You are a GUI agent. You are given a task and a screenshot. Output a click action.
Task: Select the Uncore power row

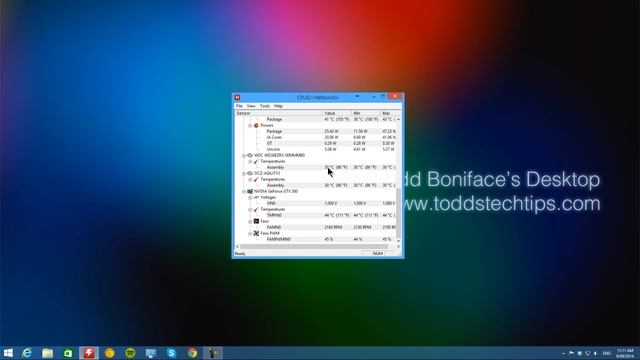pos(315,149)
